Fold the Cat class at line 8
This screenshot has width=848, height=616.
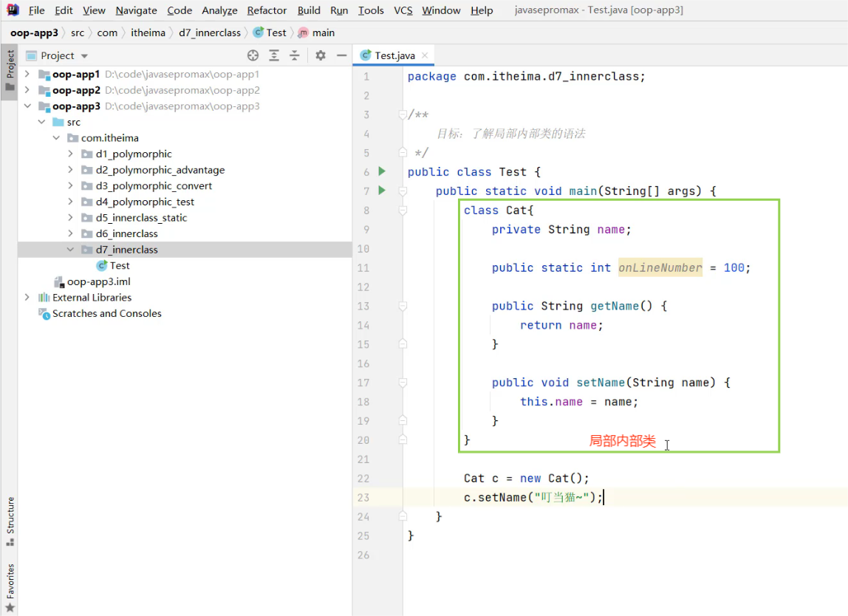pos(403,211)
